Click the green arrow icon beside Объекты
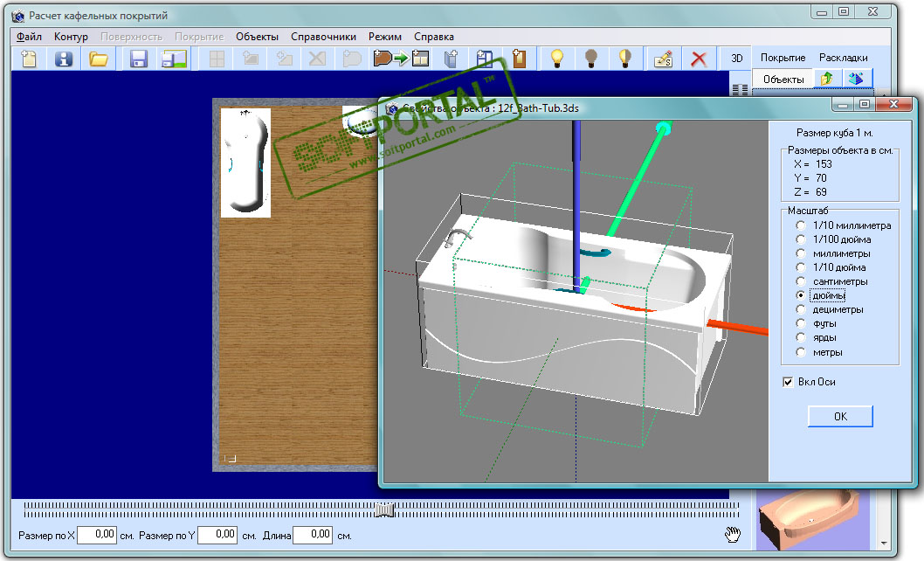 point(827,79)
